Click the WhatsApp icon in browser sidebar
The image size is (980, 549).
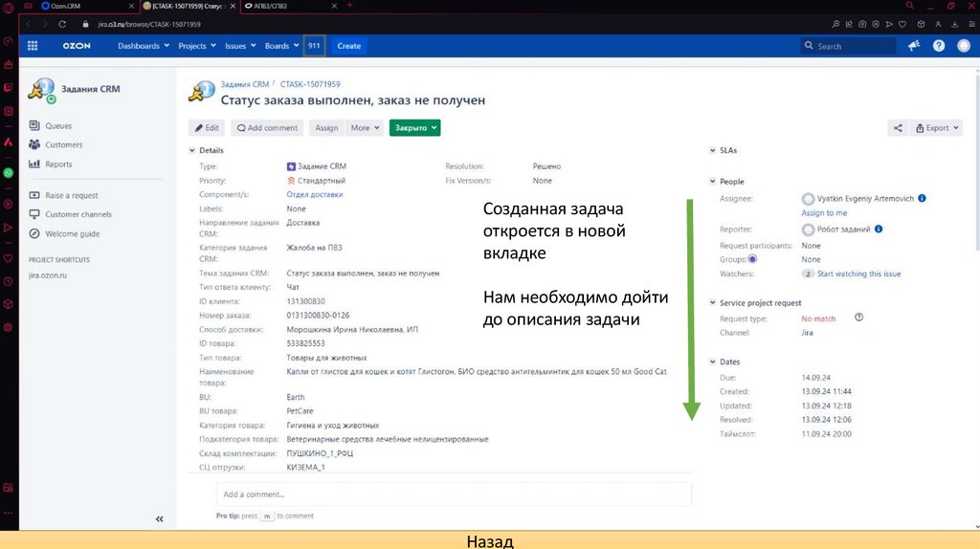8,173
